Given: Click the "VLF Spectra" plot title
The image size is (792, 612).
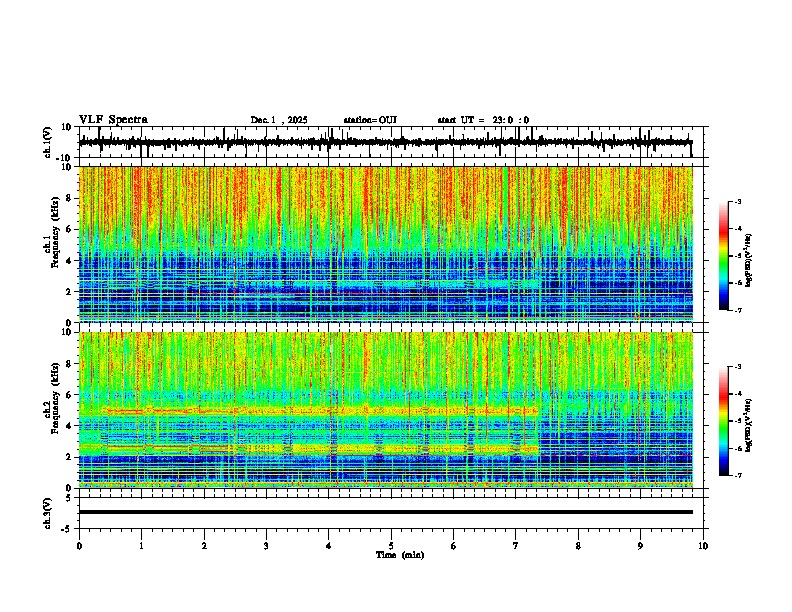Looking at the screenshot, I should (x=113, y=119).
